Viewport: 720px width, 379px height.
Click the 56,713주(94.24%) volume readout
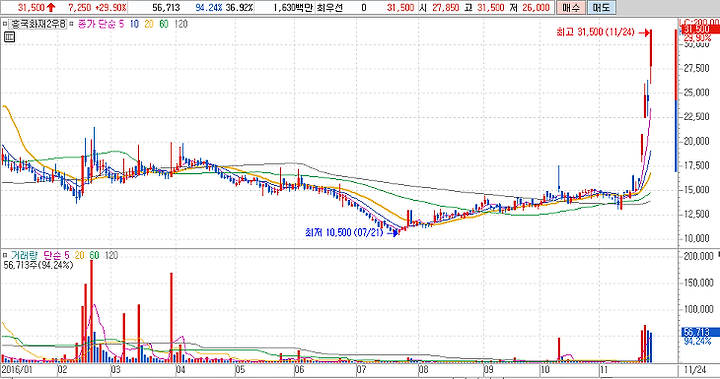(x=38, y=265)
